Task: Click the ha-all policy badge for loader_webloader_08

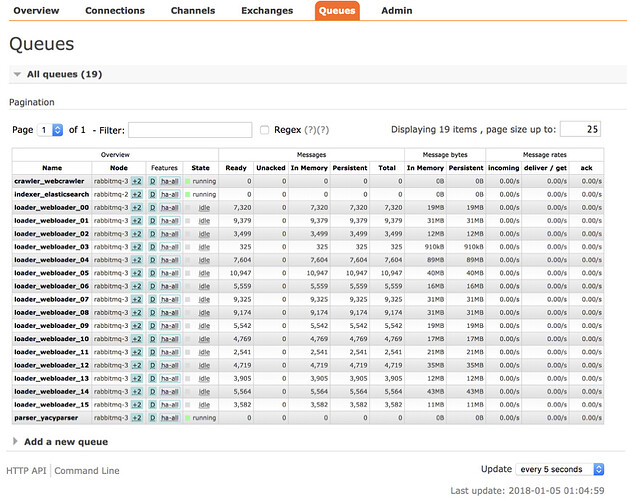Action: (x=170, y=313)
